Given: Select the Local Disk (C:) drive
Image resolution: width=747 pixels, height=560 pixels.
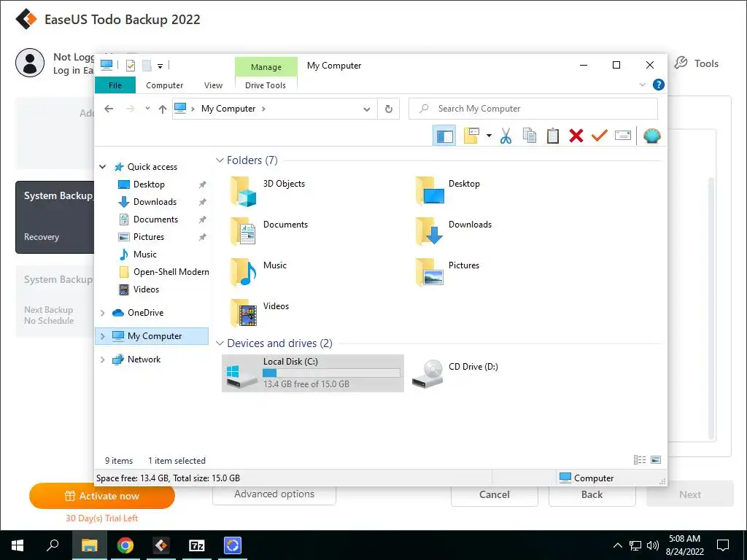Looking at the screenshot, I should (313, 373).
